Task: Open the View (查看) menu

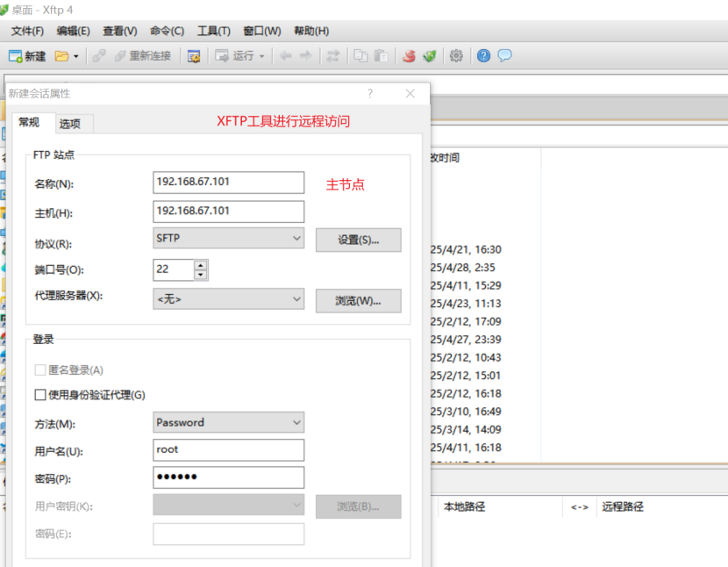Action: (x=120, y=31)
